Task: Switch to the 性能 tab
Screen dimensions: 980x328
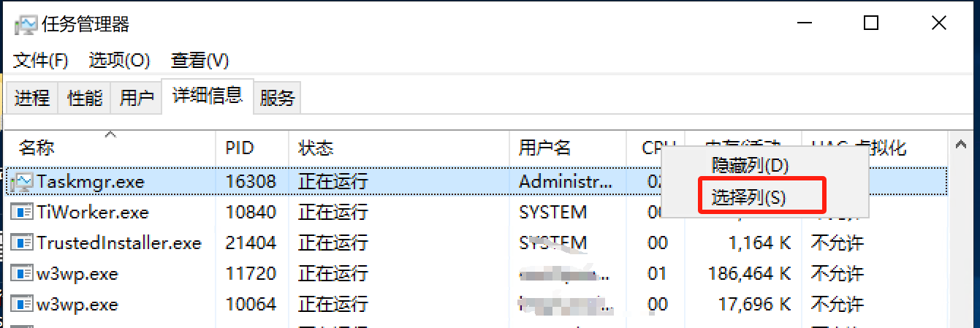Action: (x=85, y=98)
